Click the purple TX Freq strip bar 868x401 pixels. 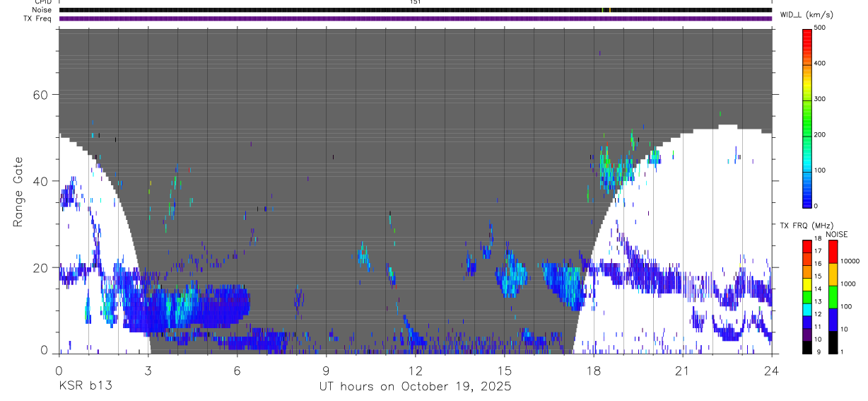(x=416, y=18)
